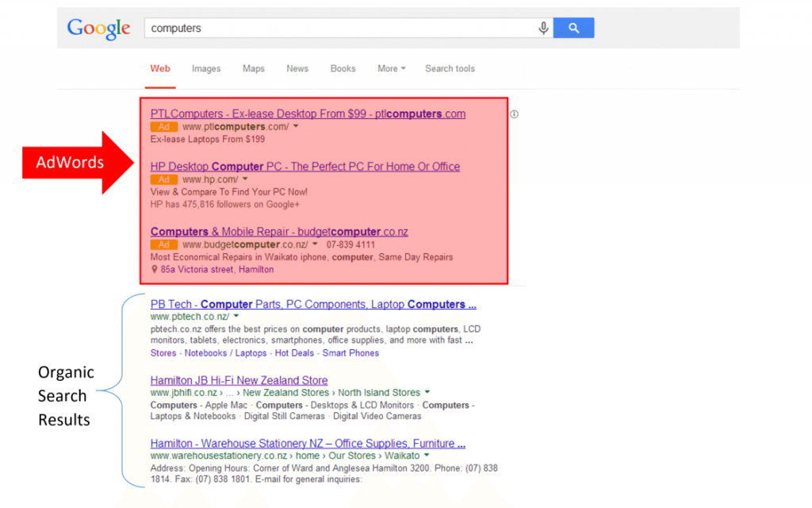Image resolution: width=812 pixels, height=508 pixels.
Task: Open Hamilton Warehouse Stationery NZ result
Action: click(x=308, y=444)
